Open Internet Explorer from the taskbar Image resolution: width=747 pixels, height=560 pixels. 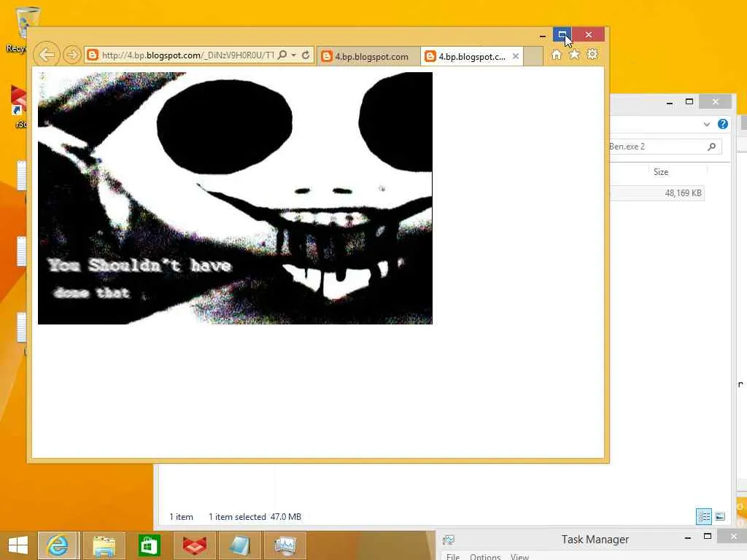point(58,545)
